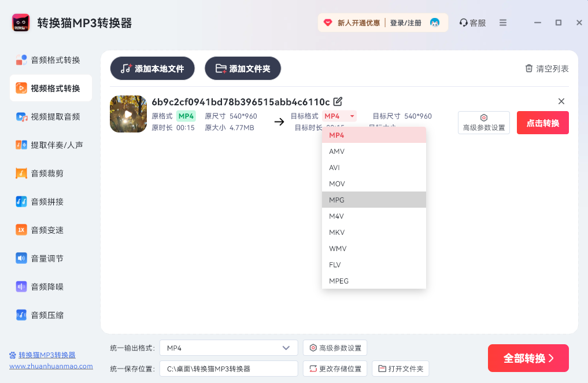Image resolution: width=588 pixels, height=383 pixels.
Task: Click 清空列表 to clear the list
Action: pos(546,68)
